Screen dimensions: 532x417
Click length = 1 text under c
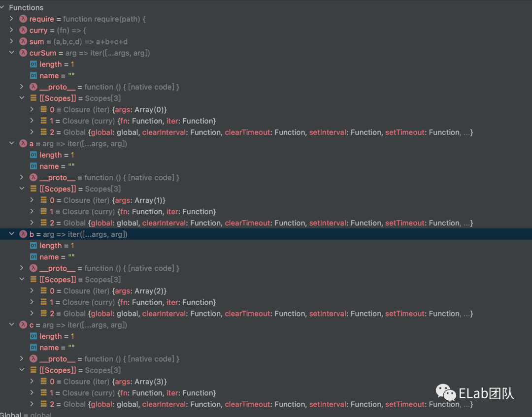click(57, 336)
